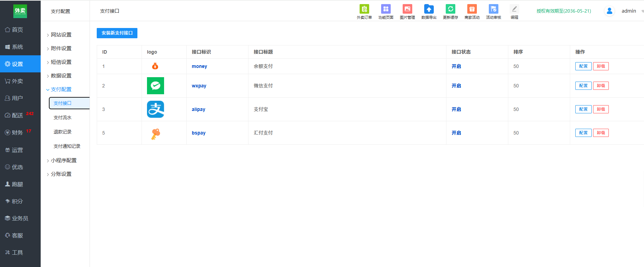Click the WeChat Pay logo thumbnail
Viewport: 644px width, 267px height.
[156, 86]
